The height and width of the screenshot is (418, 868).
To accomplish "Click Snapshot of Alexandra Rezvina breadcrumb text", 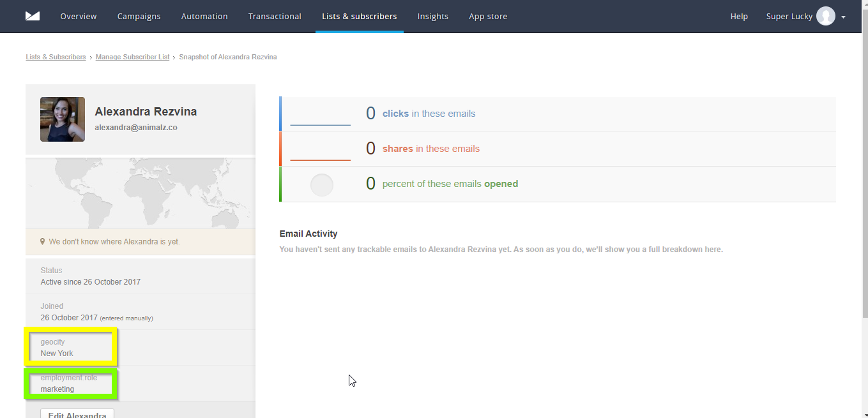I will point(228,57).
